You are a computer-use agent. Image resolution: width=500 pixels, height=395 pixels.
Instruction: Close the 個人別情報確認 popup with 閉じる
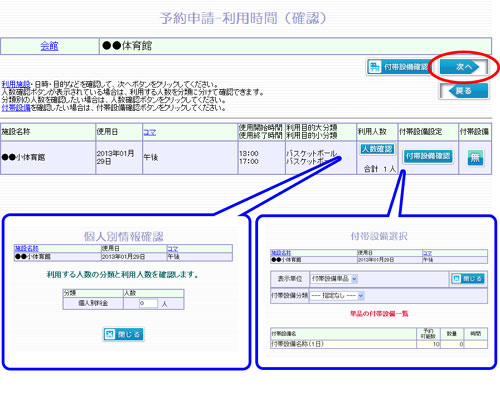123,334
